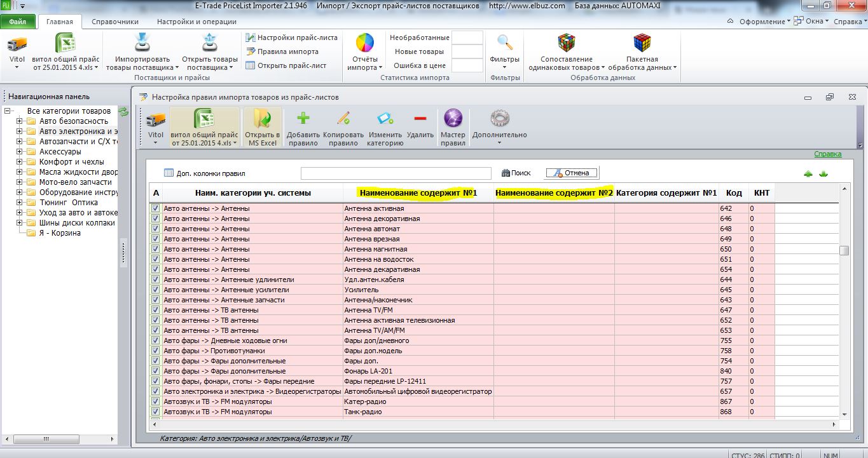The image size is (868, 458).
Task: Click Сопоставление одинаковых товаров cube icon
Action: point(566,43)
